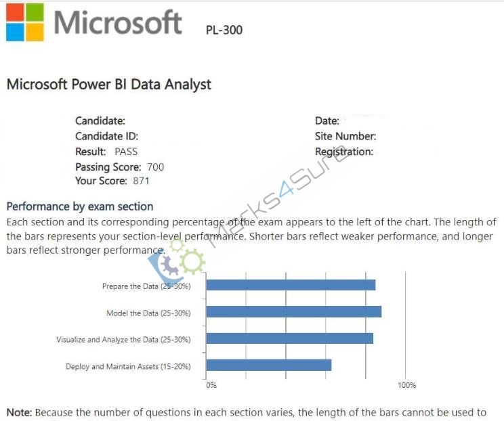The height and width of the screenshot is (421, 504).
Task: Click the Result PASS value
Action: tap(126, 152)
